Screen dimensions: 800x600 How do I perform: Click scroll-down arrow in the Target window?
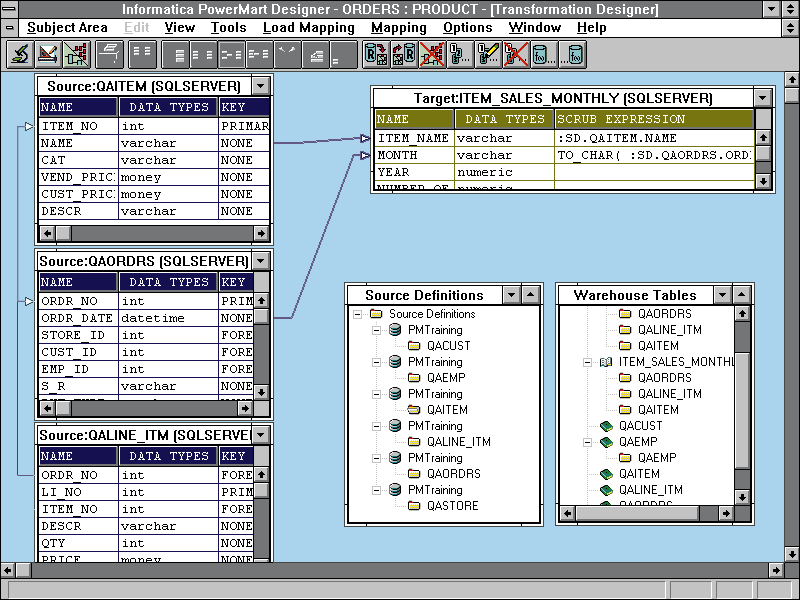click(x=763, y=181)
